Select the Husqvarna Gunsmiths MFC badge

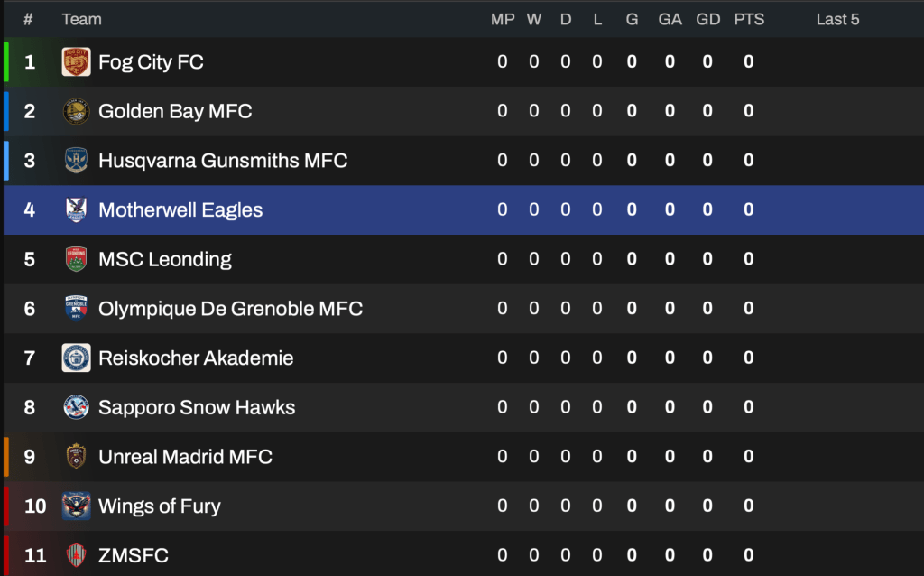[76, 161]
